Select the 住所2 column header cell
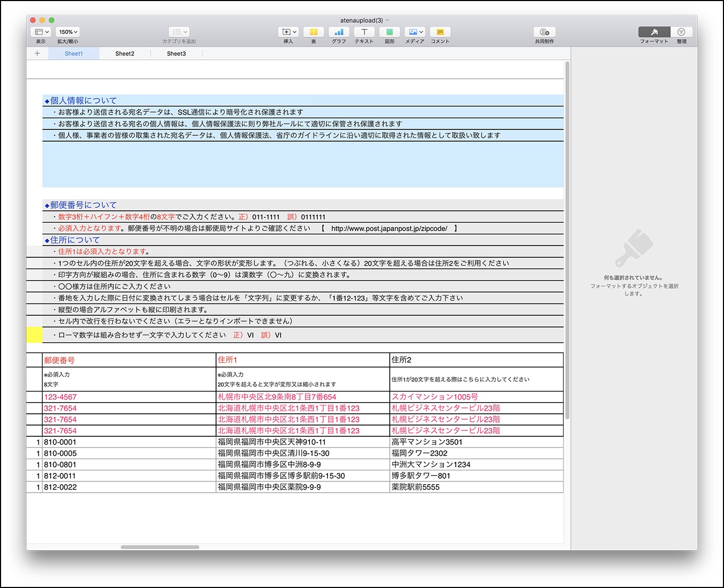The image size is (724, 588). [476, 360]
